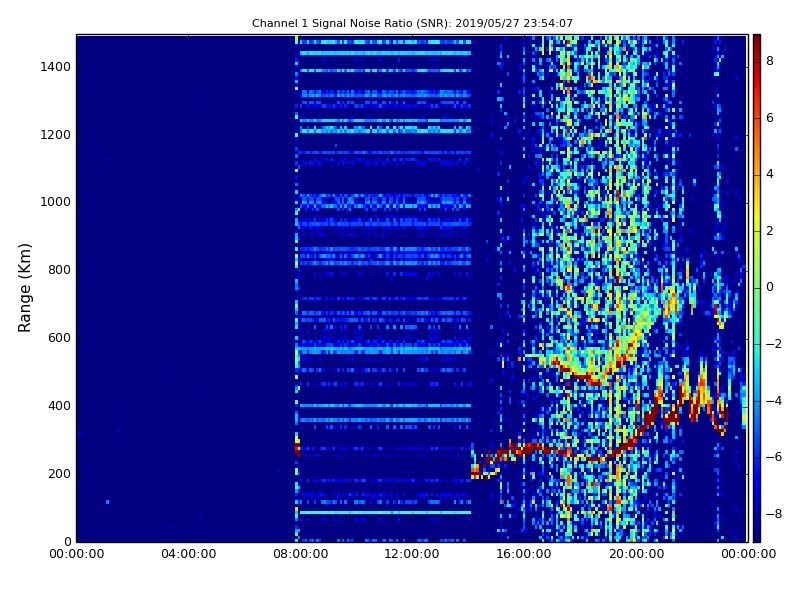Click the bright horizontal band near 570 km
Image resolution: width=800 pixels, height=600 pixels.
pos(384,350)
